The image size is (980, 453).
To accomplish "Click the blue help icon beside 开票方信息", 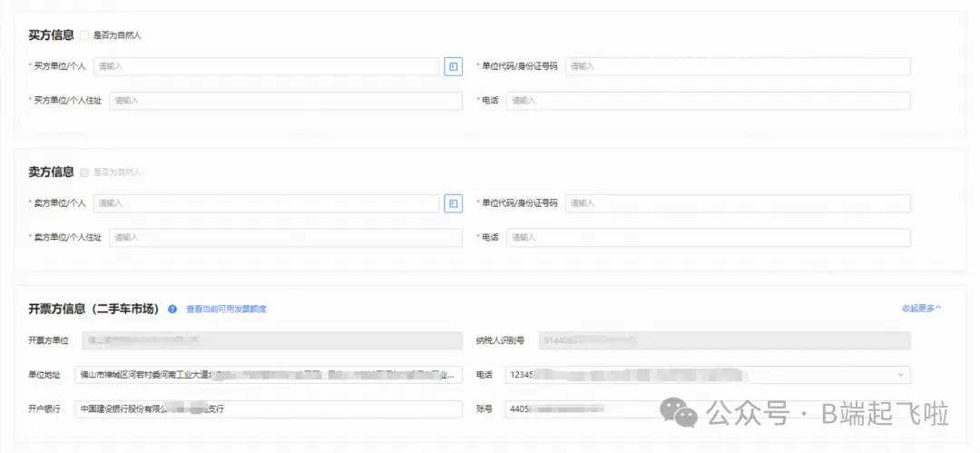I will tap(172, 309).
